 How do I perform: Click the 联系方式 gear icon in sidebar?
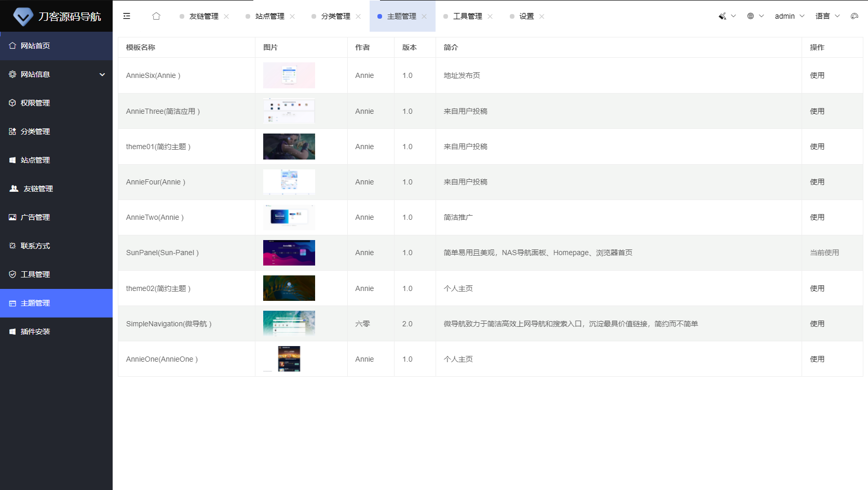[x=12, y=245]
